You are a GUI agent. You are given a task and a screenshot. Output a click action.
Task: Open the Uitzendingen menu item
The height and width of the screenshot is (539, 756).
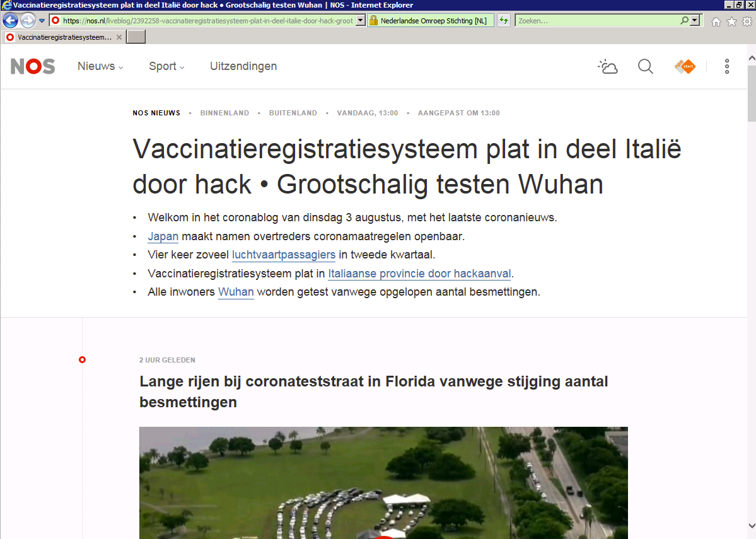[243, 66]
